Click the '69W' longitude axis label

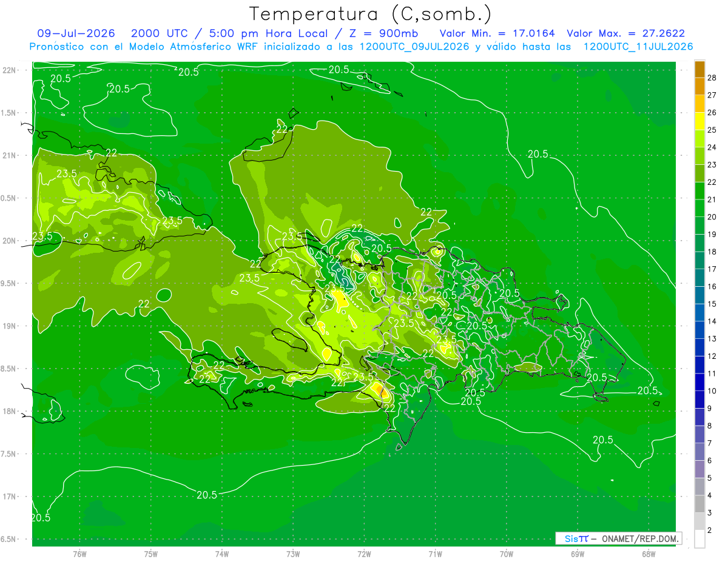[x=578, y=554]
